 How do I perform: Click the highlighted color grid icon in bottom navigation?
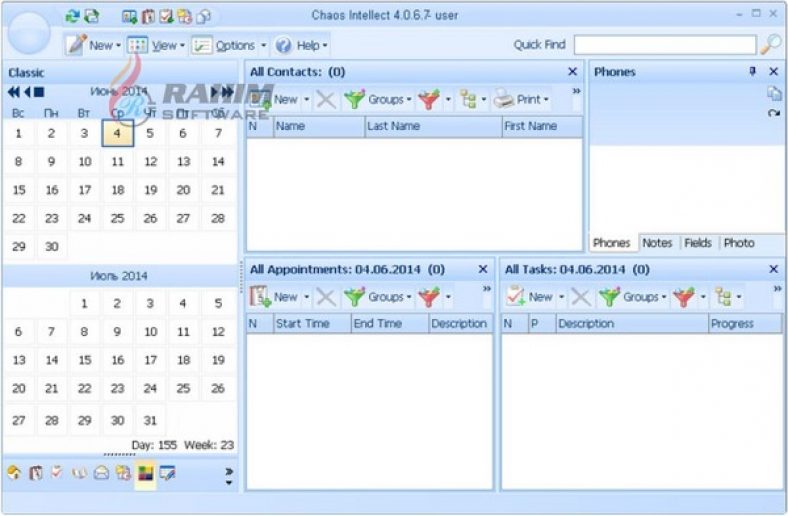[145, 473]
